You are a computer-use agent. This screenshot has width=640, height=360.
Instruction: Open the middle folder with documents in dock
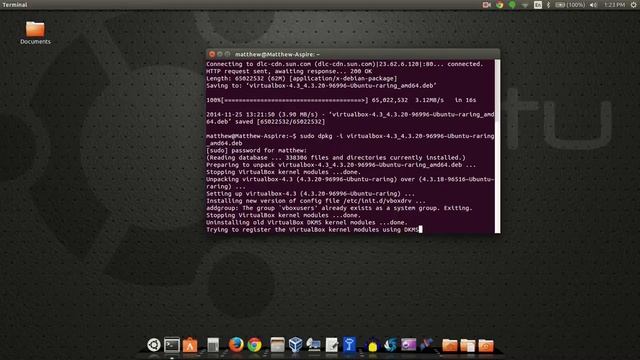(467, 345)
